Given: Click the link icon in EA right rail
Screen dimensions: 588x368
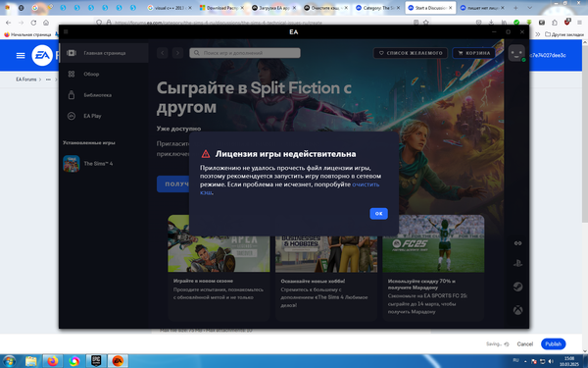Looking at the screenshot, I should tap(517, 243).
